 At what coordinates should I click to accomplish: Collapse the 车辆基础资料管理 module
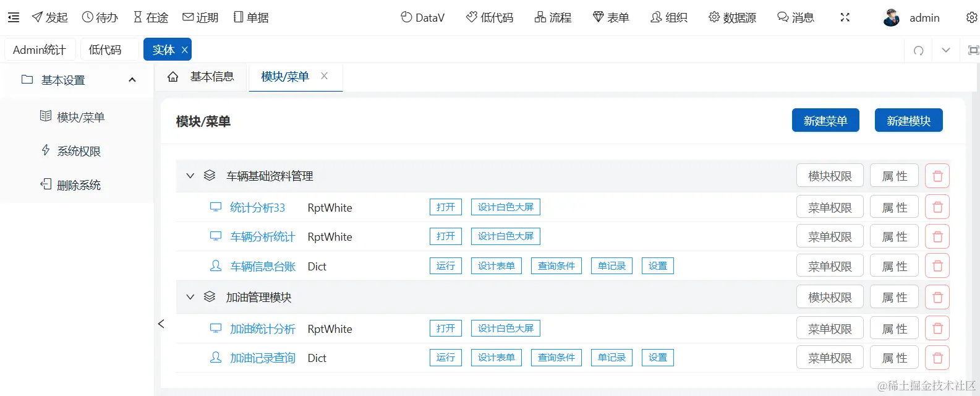190,176
